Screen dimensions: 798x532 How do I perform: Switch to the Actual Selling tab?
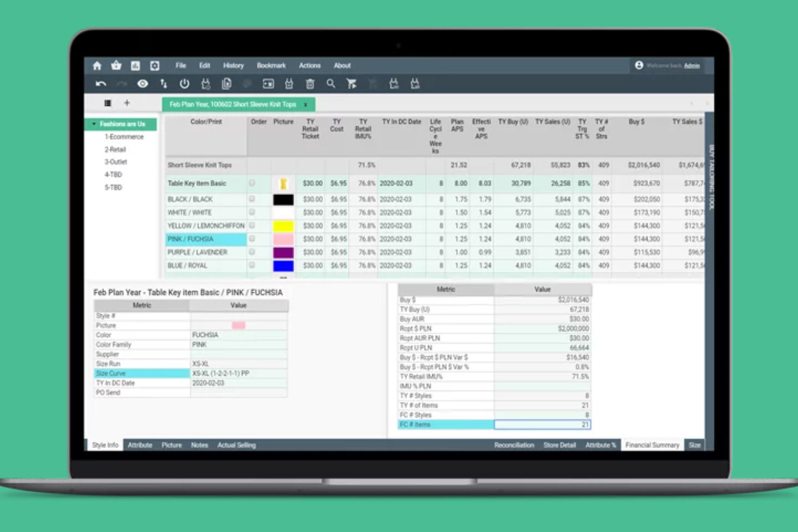click(x=236, y=445)
